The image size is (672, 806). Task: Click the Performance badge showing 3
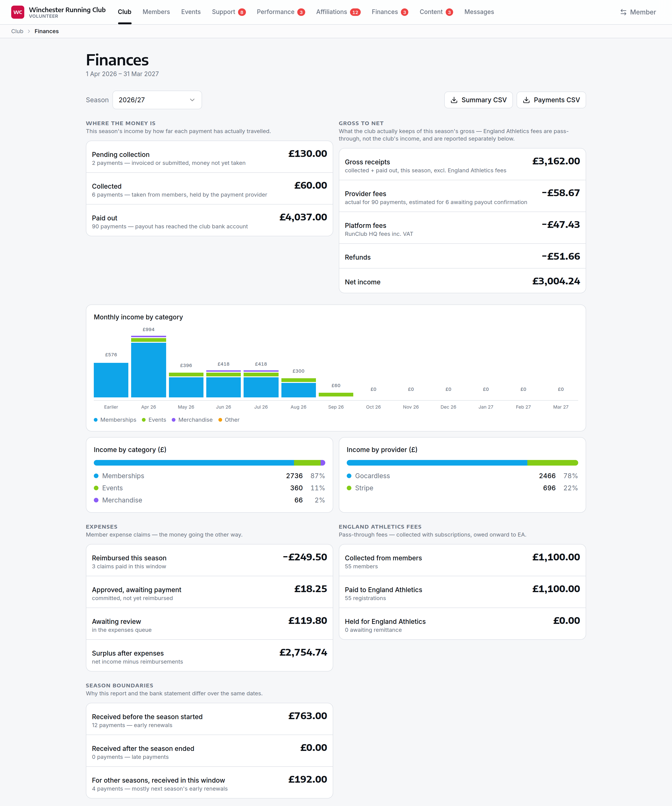[301, 12]
